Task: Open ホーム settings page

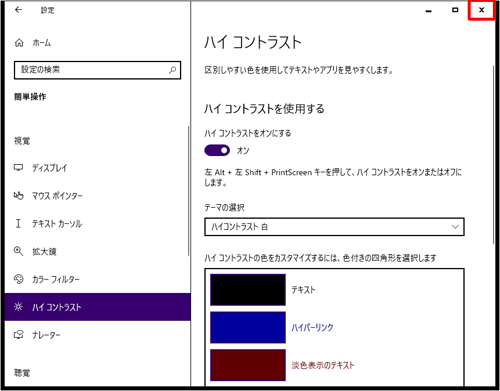Action: point(97,43)
